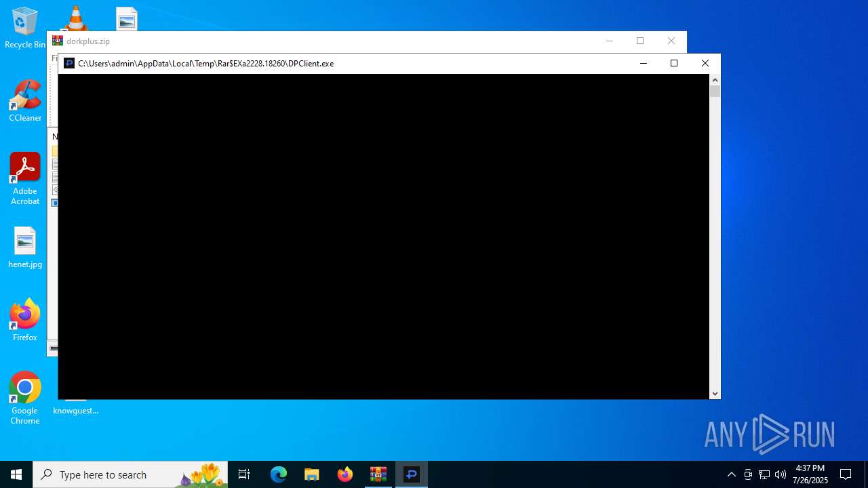
Task: Open the Recycle Bin desktop icon
Action: [25, 28]
